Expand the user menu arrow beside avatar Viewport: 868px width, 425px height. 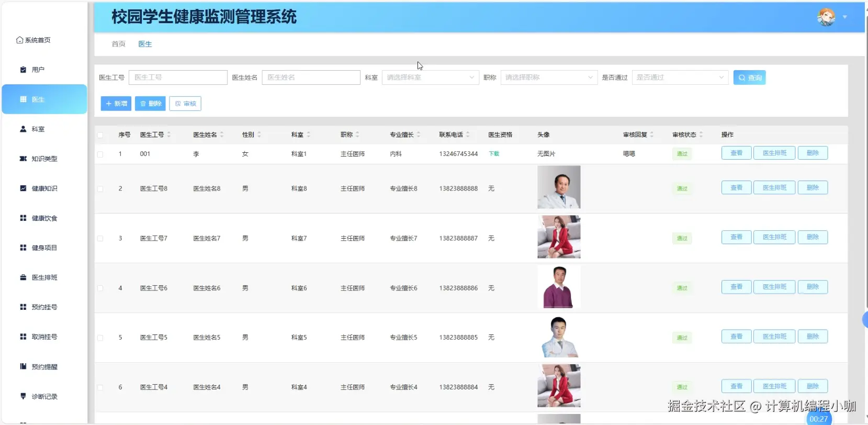[x=844, y=17]
